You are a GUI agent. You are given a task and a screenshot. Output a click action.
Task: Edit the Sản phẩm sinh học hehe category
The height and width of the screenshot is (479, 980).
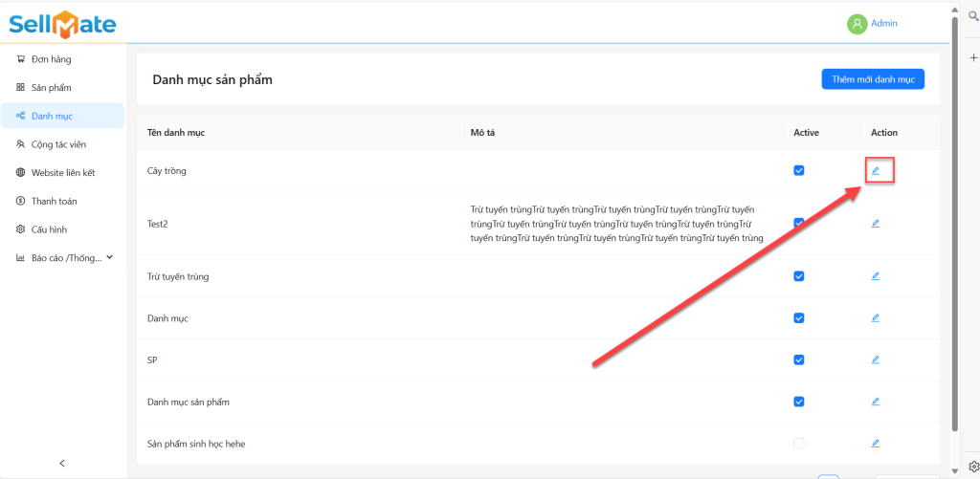point(875,444)
